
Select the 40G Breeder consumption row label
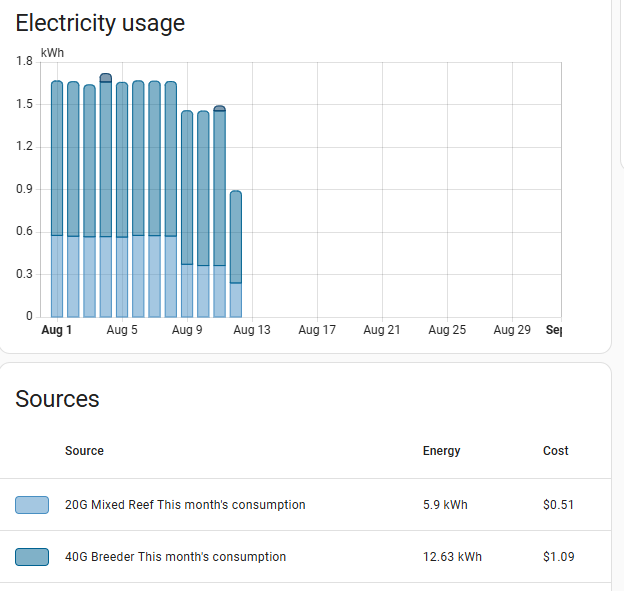pyautogui.click(x=176, y=556)
